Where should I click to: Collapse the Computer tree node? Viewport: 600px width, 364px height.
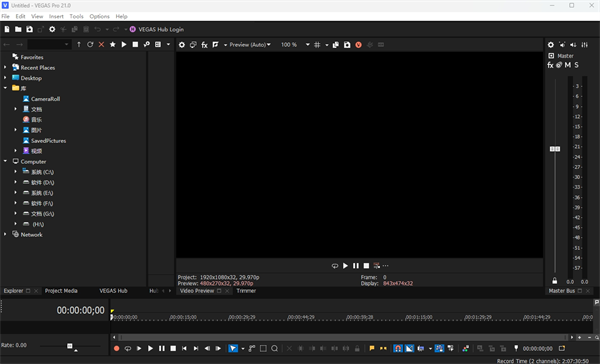(x=5, y=161)
